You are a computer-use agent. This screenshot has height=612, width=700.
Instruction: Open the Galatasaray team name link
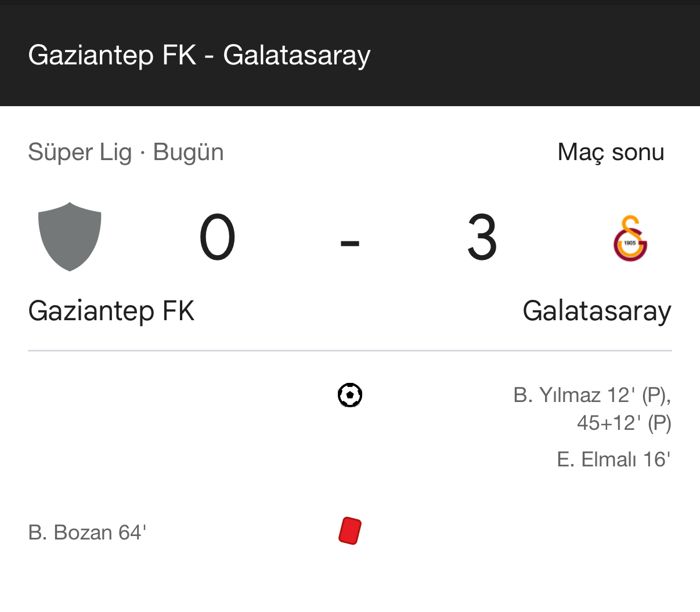597,311
